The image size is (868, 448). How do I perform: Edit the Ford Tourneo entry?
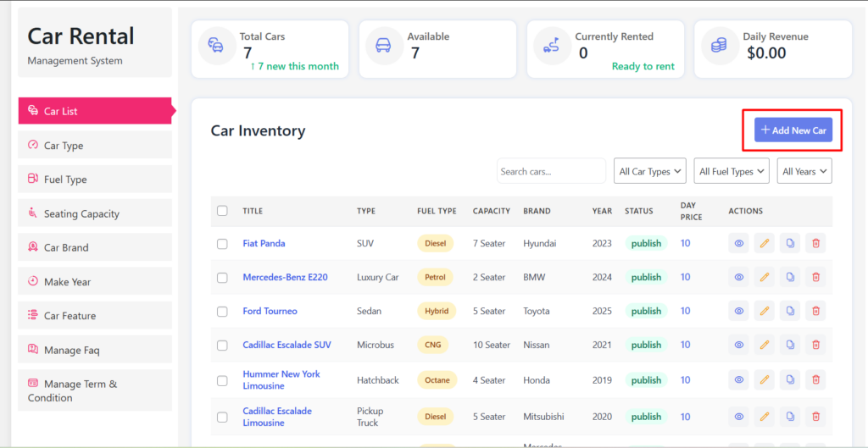click(x=764, y=311)
